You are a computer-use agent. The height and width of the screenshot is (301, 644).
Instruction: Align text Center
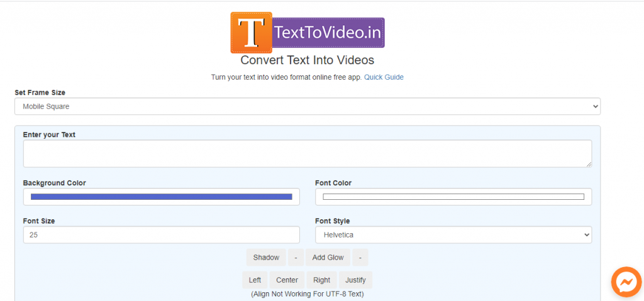coord(287,280)
